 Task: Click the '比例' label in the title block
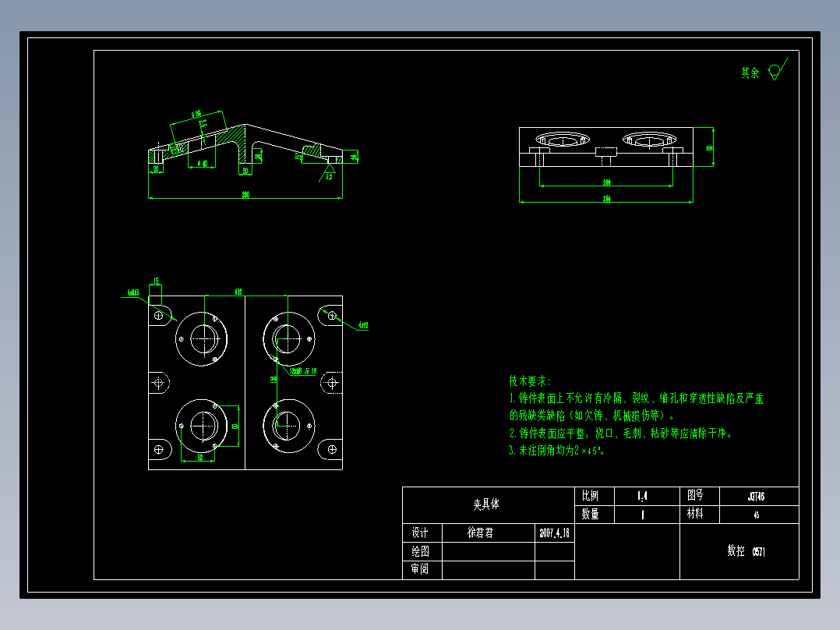pos(590,496)
